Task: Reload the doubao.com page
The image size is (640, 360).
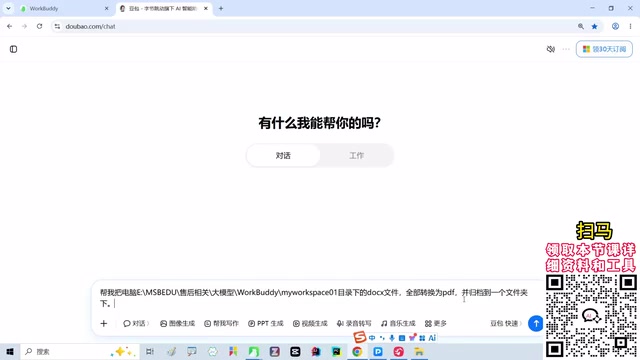Action: tap(40, 26)
